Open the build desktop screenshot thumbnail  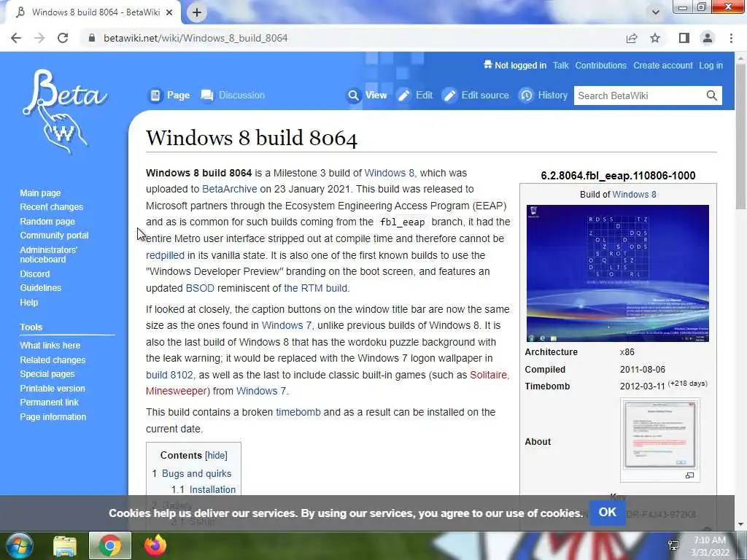(617, 273)
